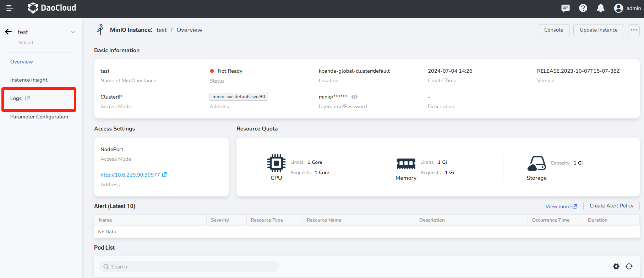Click the back arrow beside test
This screenshot has height=278, width=644.
click(9, 32)
